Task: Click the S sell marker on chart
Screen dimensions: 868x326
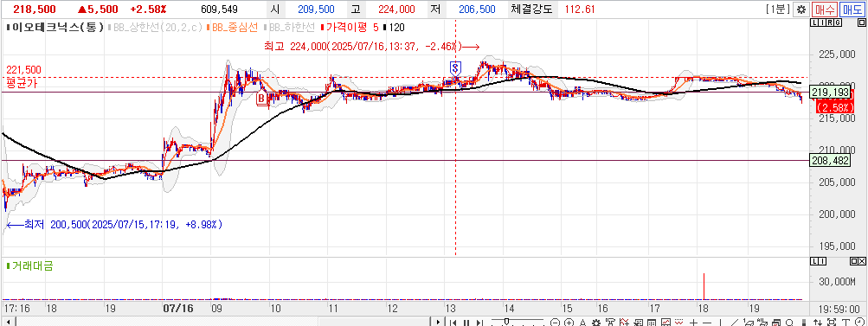Action: (x=455, y=67)
